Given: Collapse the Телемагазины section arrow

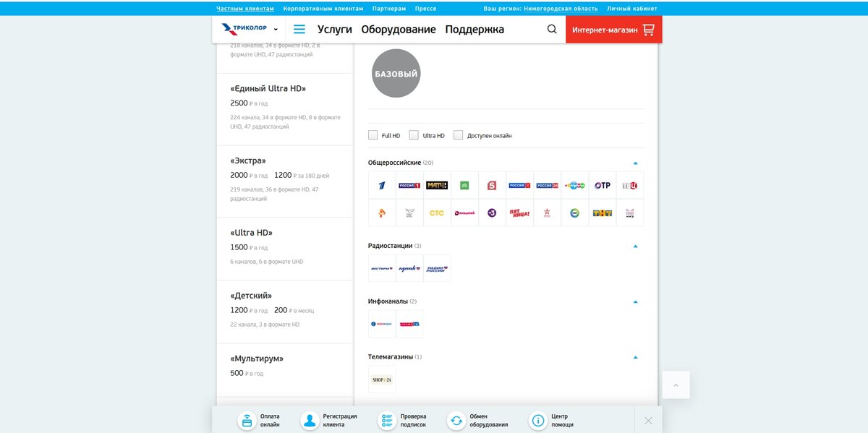Looking at the screenshot, I should 636,358.
